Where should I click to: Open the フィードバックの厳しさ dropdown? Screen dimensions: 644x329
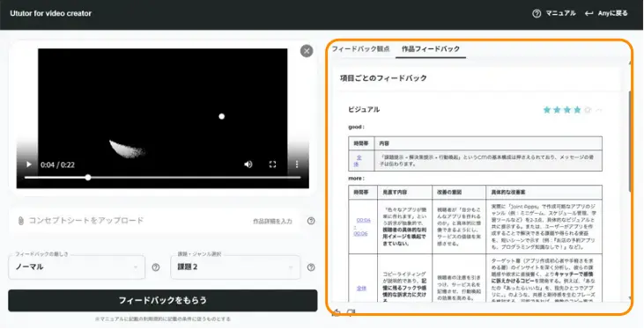77,267
